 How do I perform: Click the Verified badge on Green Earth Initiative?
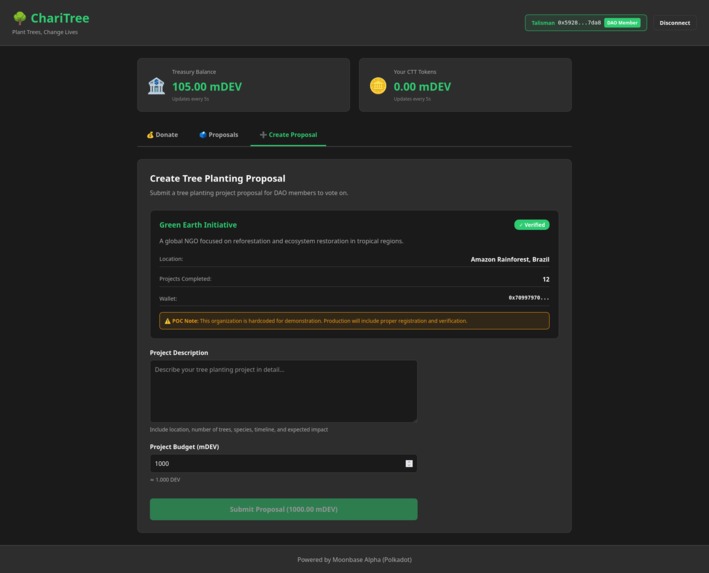[532, 225]
